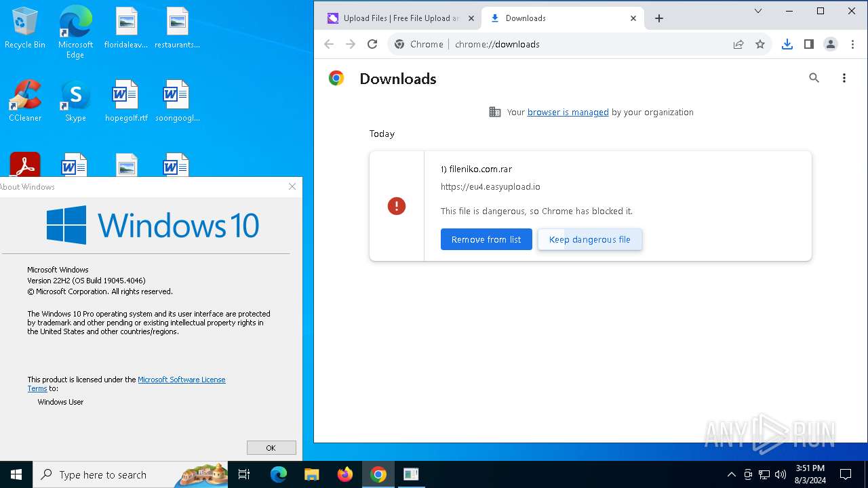Viewport: 868px width, 488px height.
Task: Search downloads with magnifier icon
Action: [x=814, y=78]
